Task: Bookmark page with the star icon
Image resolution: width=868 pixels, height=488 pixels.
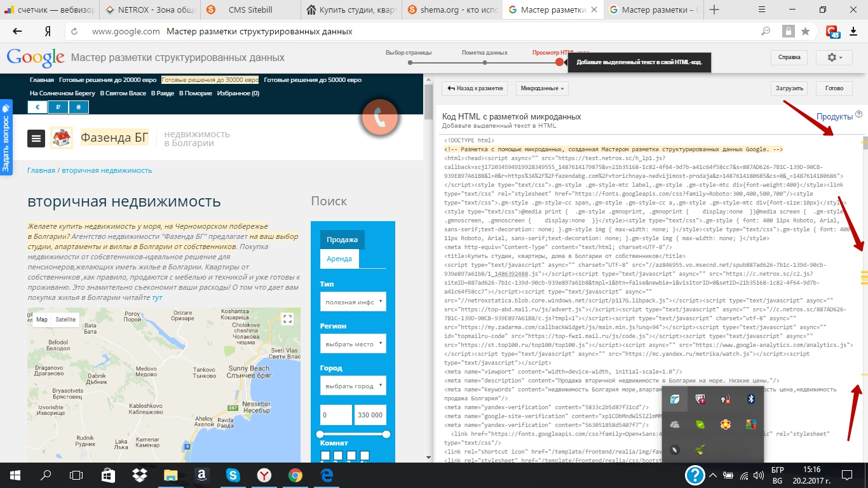Action: coord(805,31)
